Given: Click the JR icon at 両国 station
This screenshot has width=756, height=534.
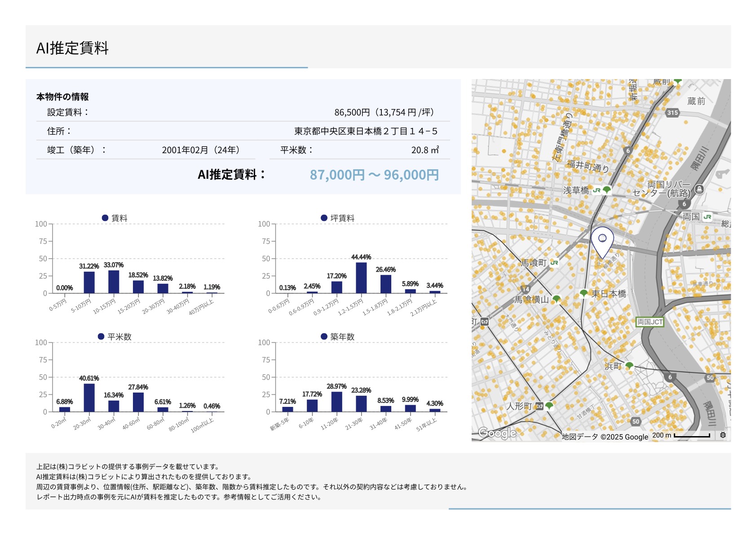Looking at the screenshot, I should (707, 217).
